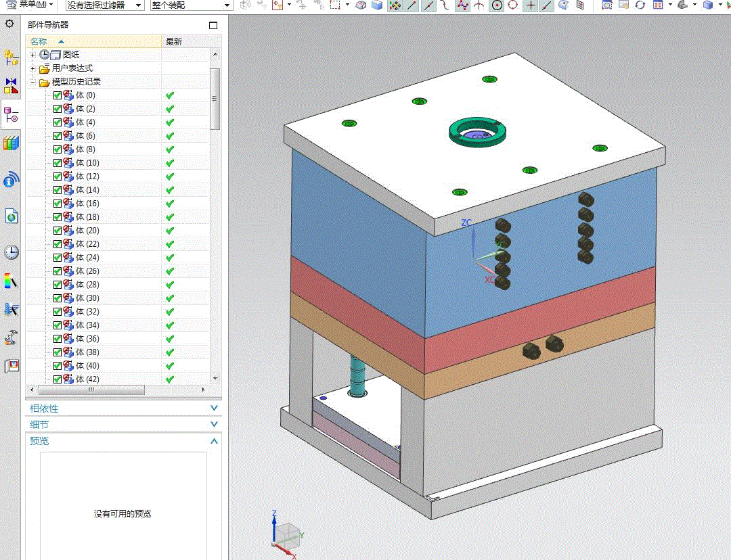The image size is (731, 560).
Task: Open the History clock sidebar tab
Action: pos(11,252)
